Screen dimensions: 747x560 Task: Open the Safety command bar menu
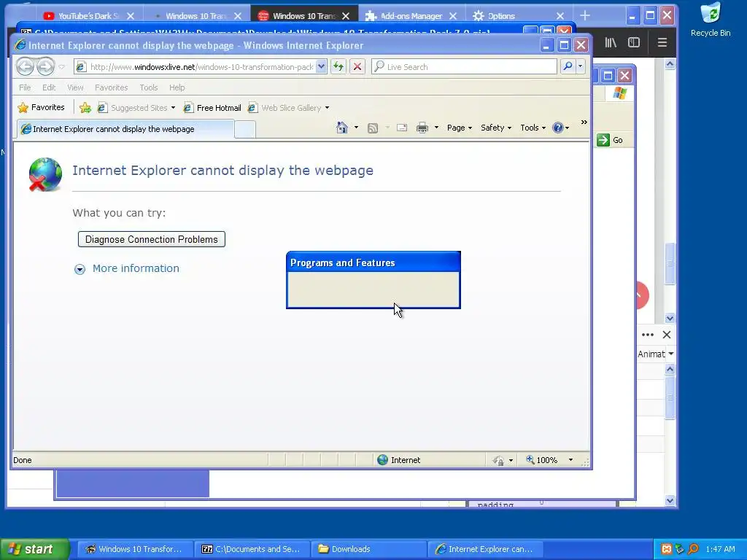(x=496, y=128)
